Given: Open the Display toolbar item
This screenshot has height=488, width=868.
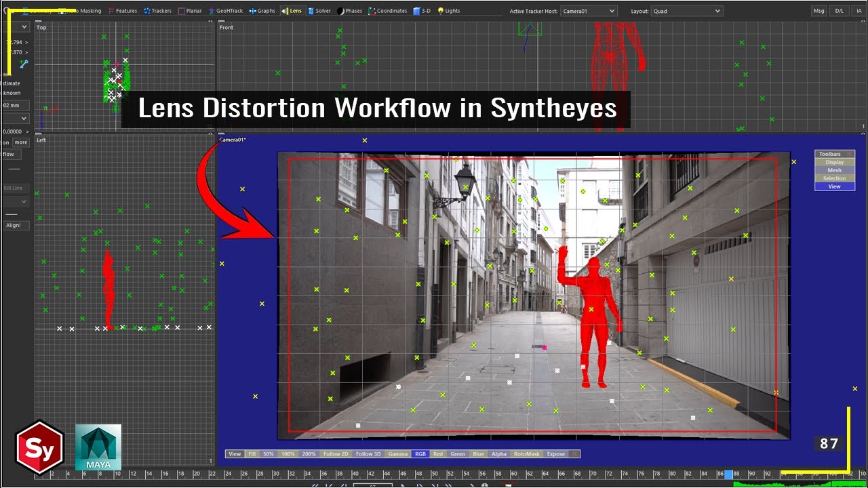Looking at the screenshot, I should tap(834, 162).
